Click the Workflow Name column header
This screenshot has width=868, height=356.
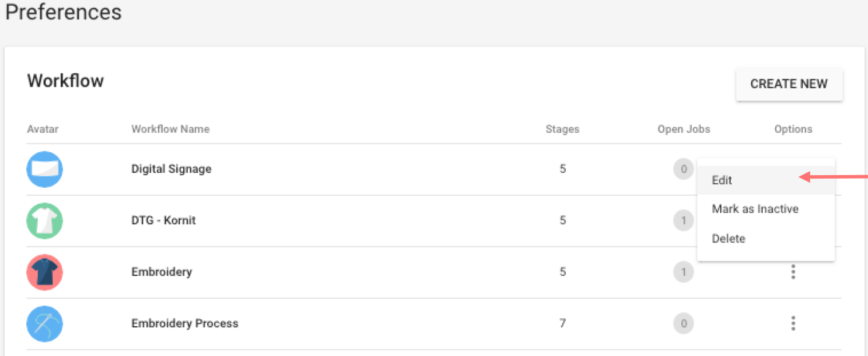[x=170, y=129]
